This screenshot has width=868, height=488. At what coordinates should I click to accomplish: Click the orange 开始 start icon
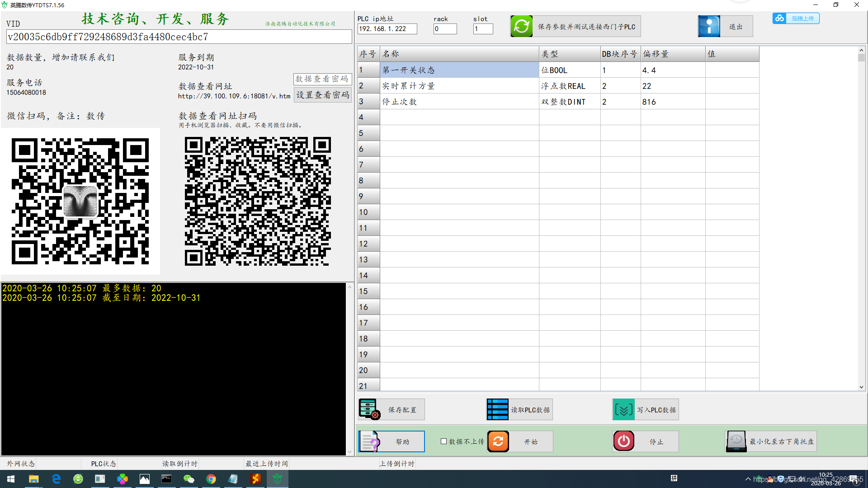[x=498, y=441]
